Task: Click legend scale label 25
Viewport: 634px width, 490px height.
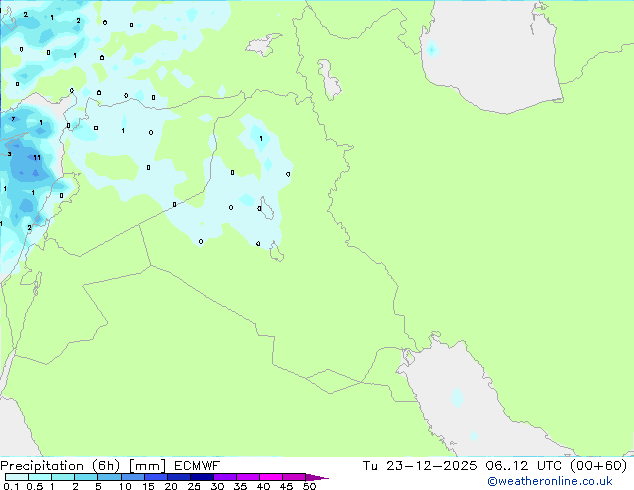Action: 194,486
